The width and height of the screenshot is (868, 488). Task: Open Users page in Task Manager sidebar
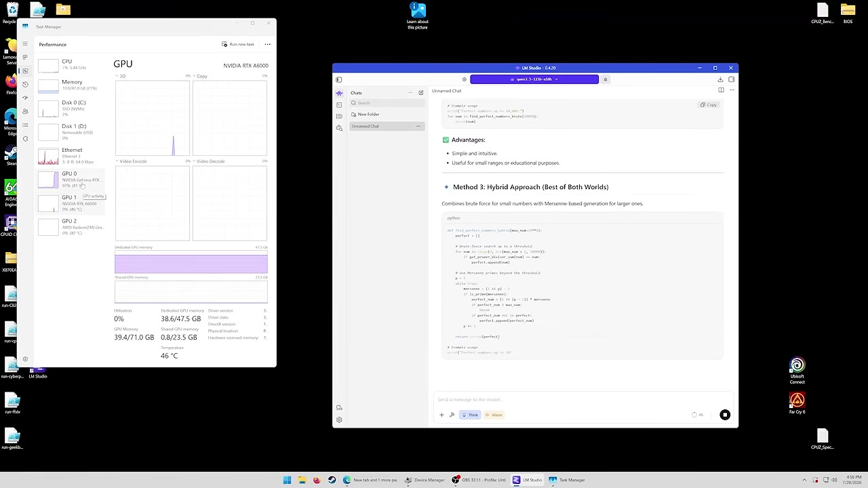(25, 112)
